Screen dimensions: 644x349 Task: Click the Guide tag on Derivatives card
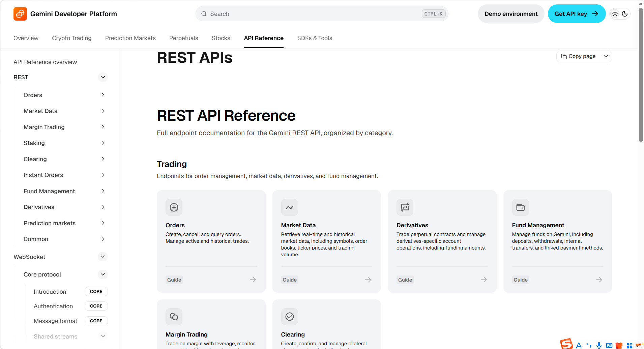coord(405,280)
